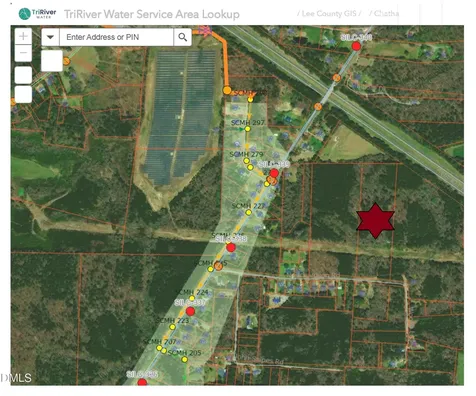Select the yellow SCMH 297 manhole marker
Screen dimensions: 476x396
(x=247, y=129)
